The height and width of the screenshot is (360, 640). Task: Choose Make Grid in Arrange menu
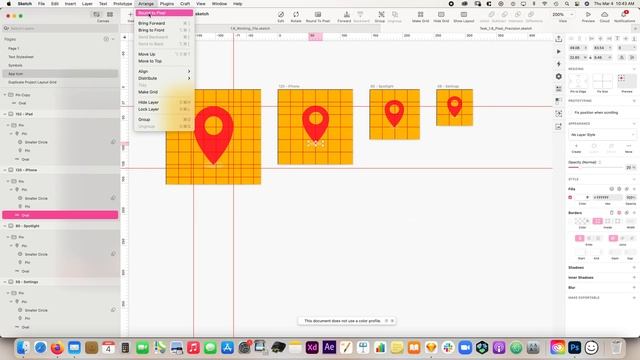click(164, 92)
